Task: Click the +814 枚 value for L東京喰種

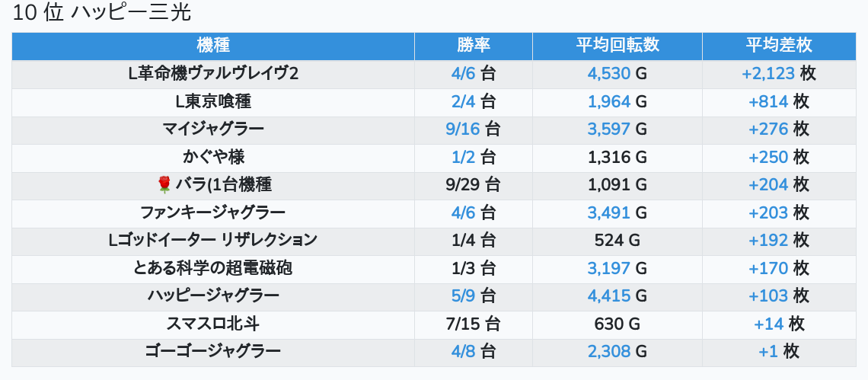Action: [778, 101]
